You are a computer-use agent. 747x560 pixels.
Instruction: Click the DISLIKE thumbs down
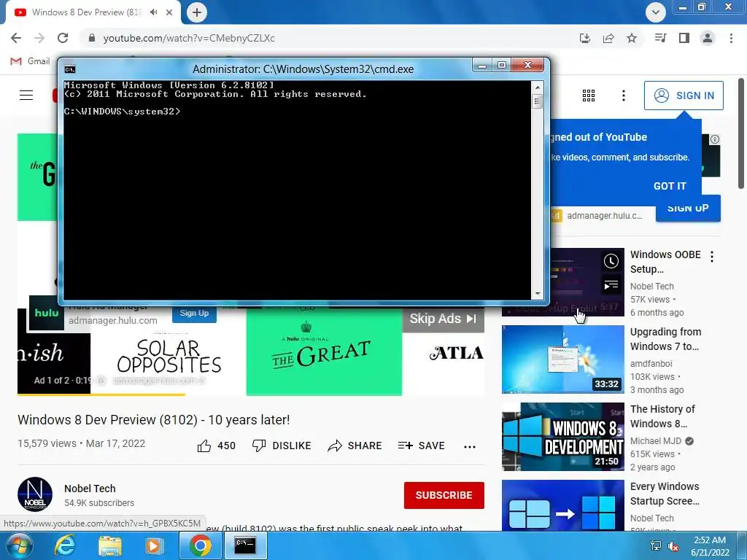282,446
